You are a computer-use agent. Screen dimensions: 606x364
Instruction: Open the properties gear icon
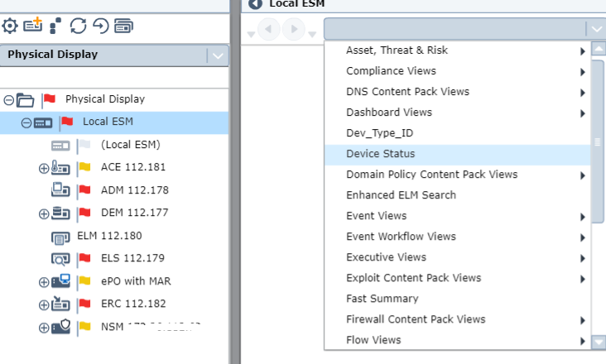point(10,26)
